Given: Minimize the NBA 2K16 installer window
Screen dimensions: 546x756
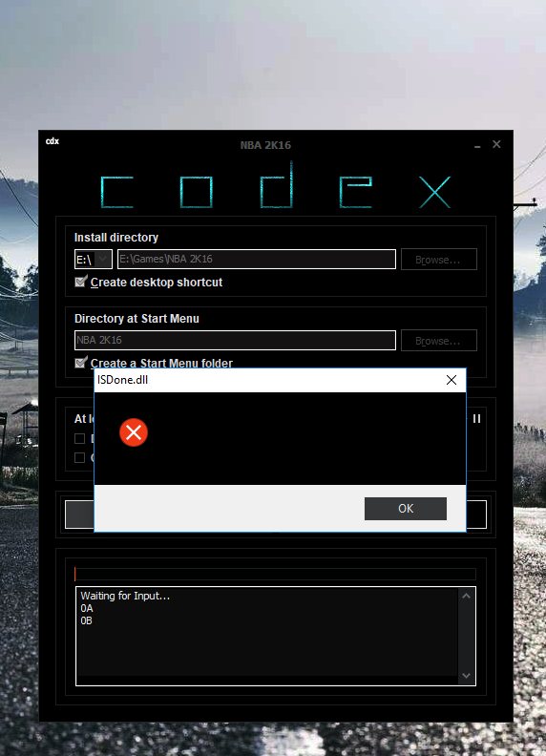Looking at the screenshot, I should click(477, 145).
